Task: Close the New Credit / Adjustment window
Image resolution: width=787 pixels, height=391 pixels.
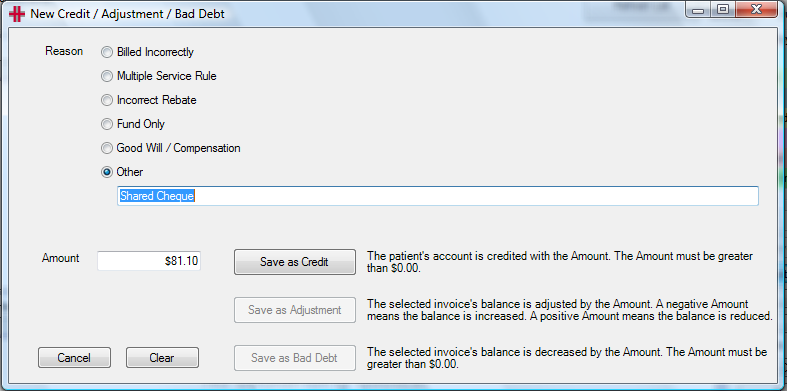Action: (757, 10)
